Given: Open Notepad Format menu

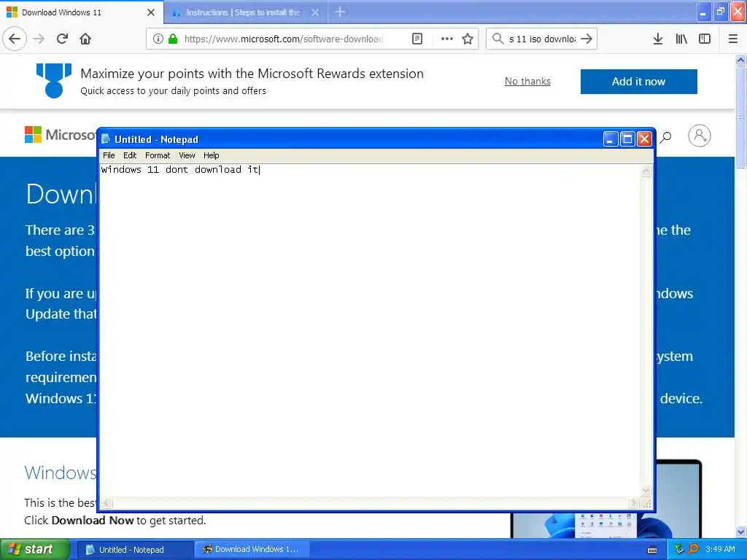Looking at the screenshot, I should pyautogui.click(x=158, y=155).
